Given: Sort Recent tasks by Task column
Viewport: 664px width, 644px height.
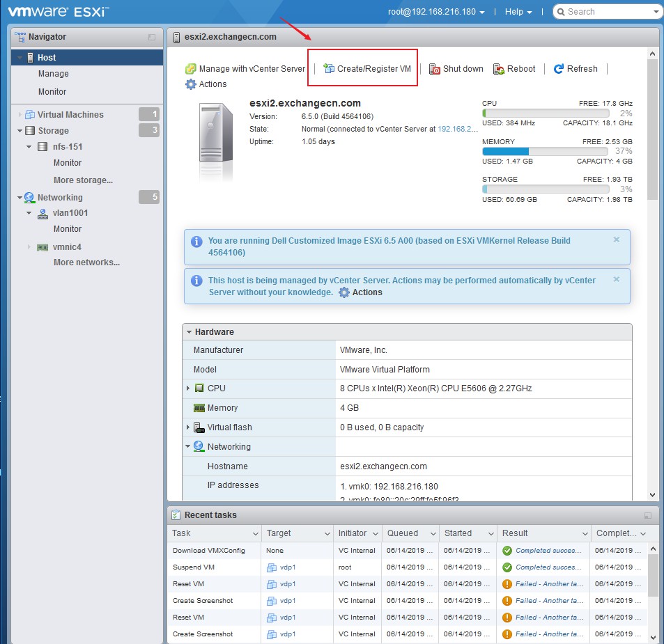Looking at the screenshot, I should tap(181, 533).
